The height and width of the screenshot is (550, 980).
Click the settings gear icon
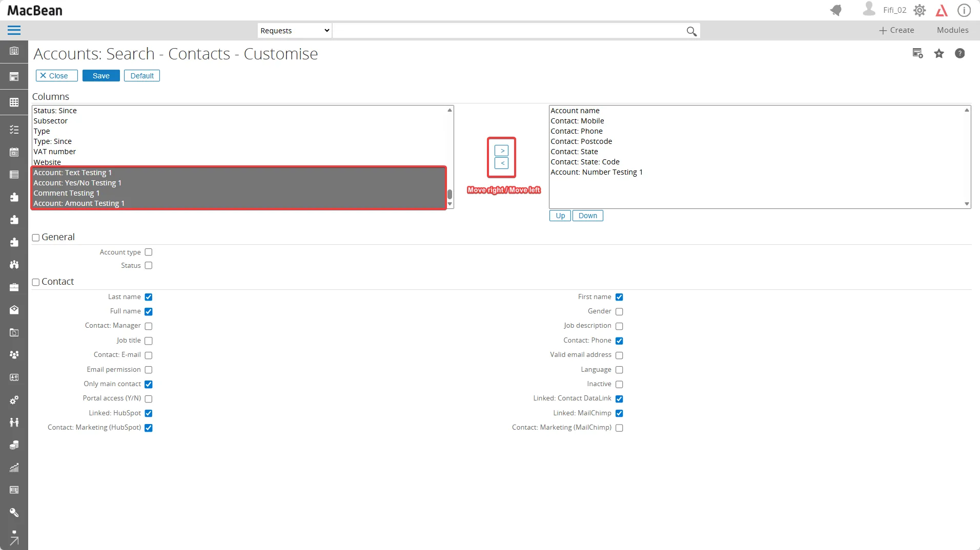coord(920,10)
